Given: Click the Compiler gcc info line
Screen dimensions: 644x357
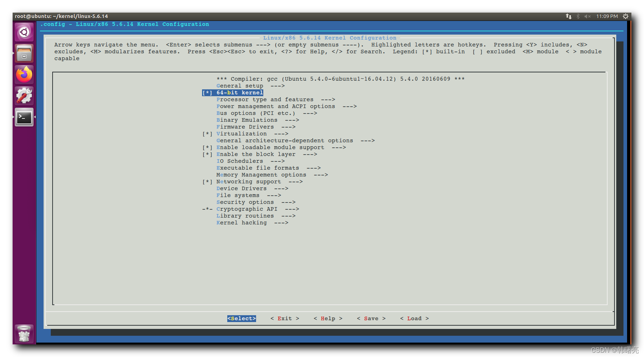Looking at the screenshot, I should 341,79.
